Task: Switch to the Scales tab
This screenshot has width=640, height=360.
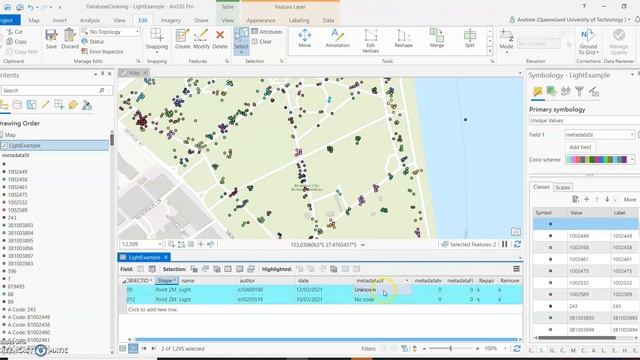Action: 562,187
